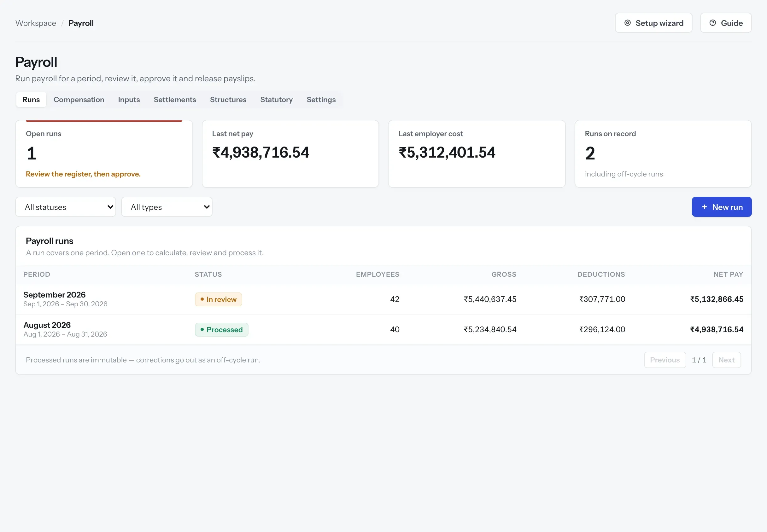Click the plus icon on New run
The height and width of the screenshot is (532, 767).
pyautogui.click(x=704, y=207)
